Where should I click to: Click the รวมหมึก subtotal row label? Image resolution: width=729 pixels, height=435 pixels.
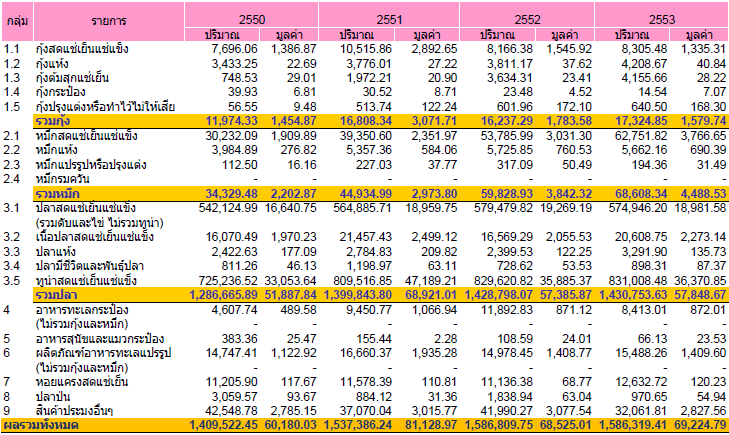(x=58, y=190)
